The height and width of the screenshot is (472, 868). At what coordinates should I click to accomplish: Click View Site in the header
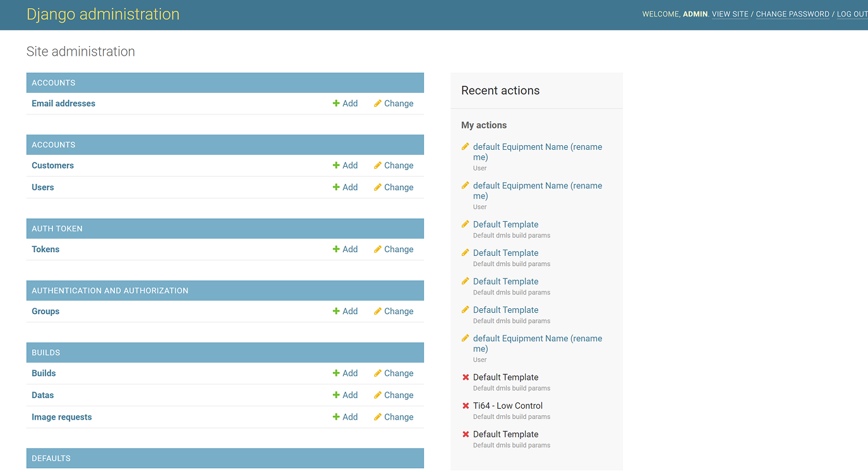[x=730, y=14]
